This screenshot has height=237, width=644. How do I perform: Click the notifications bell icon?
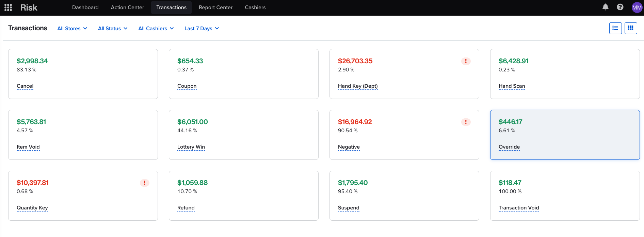[x=605, y=7]
